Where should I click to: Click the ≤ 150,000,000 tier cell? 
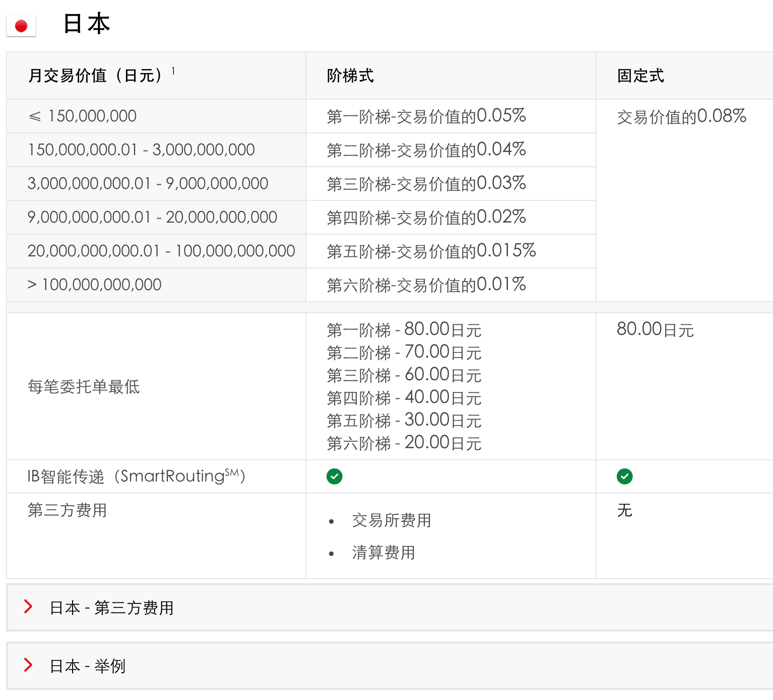82,116
